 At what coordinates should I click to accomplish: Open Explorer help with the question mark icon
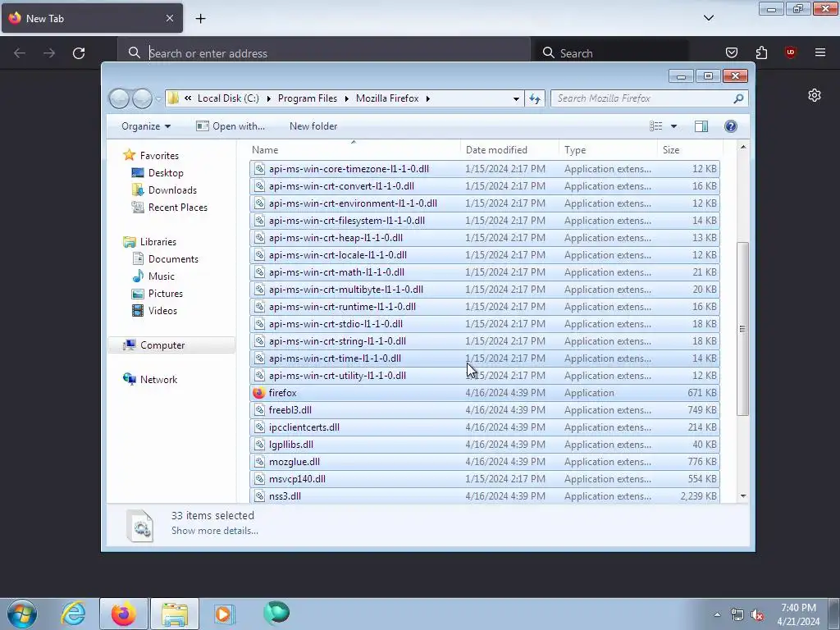click(731, 126)
